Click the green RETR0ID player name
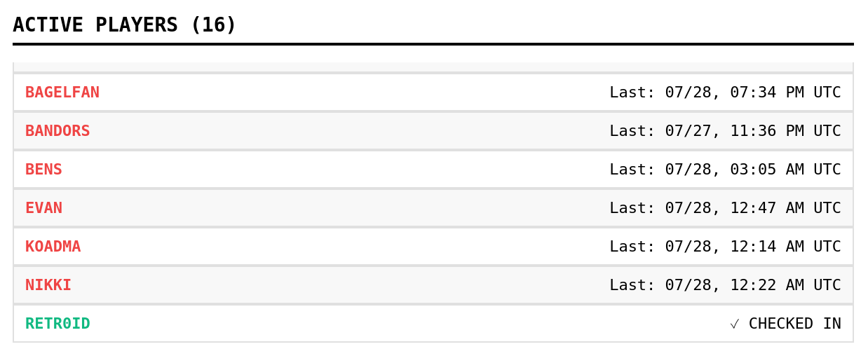The height and width of the screenshot is (363, 868). coord(57,324)
